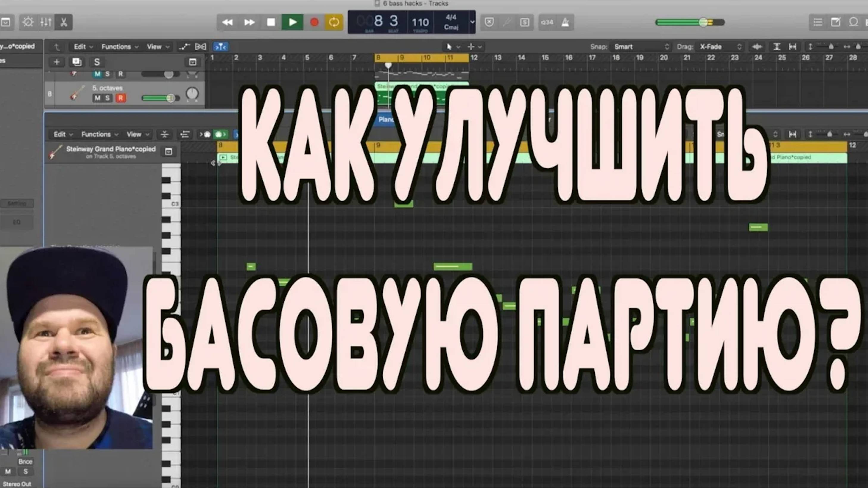The width and height of the screenshot is (868, 488).
Task: Adjust the master volume slider
Action: (703, 22)
